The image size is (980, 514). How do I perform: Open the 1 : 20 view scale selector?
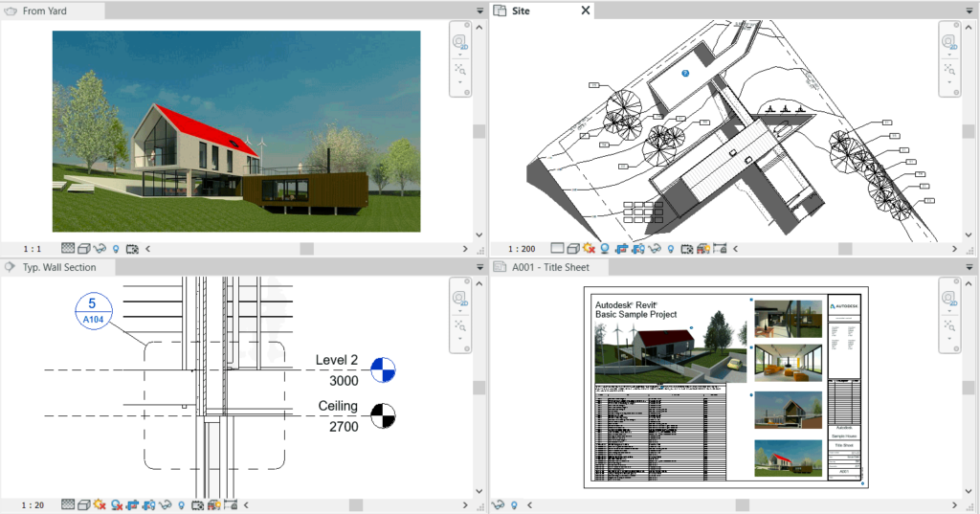coord(33,505)
